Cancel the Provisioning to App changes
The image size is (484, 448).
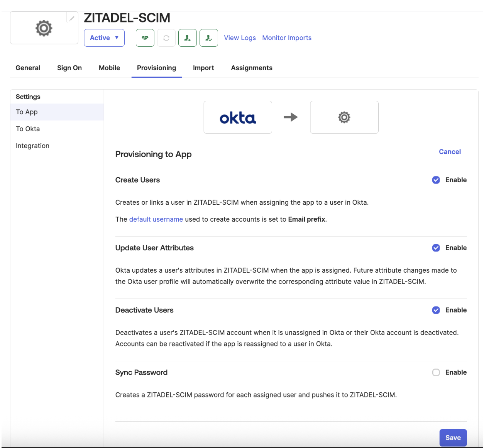coord(450,152)
